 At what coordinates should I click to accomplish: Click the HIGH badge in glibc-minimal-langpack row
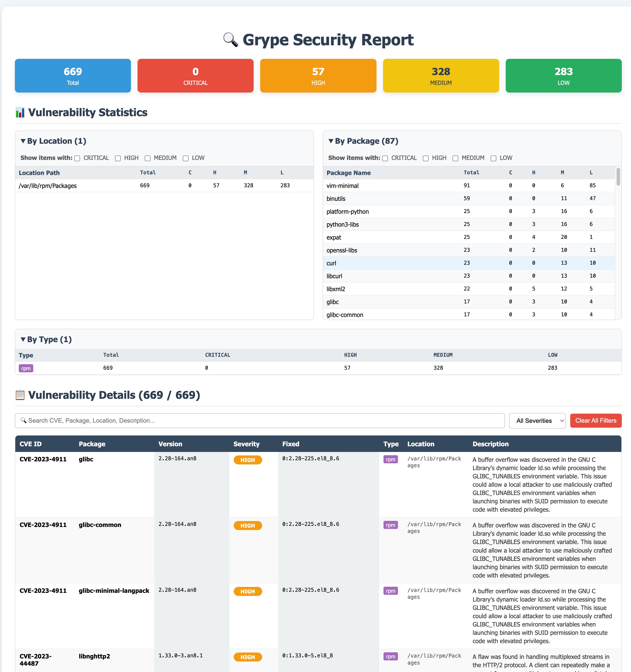(x=248, y=591)
